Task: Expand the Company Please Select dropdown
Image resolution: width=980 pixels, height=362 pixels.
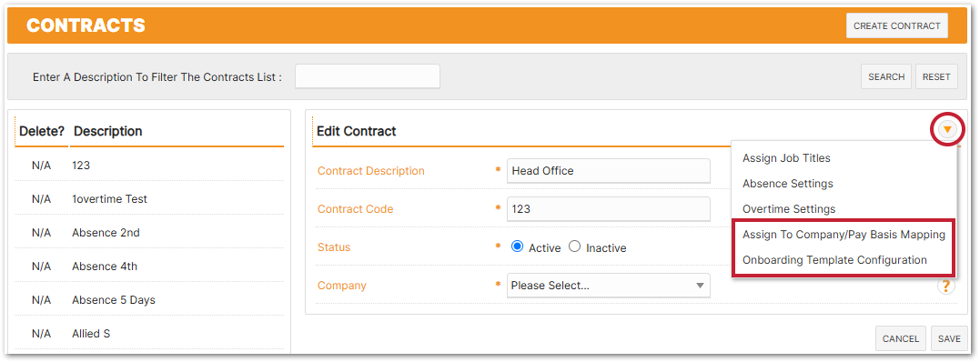Action: (x=608, y=286)
